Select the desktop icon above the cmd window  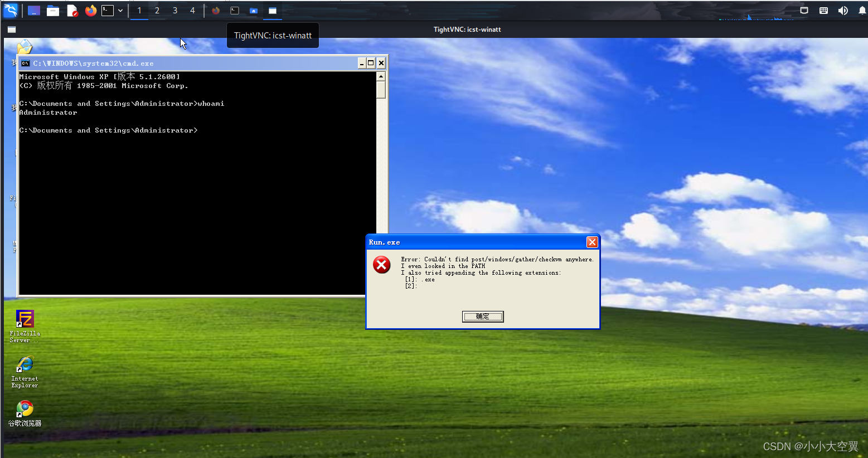[x=25, y=47]
